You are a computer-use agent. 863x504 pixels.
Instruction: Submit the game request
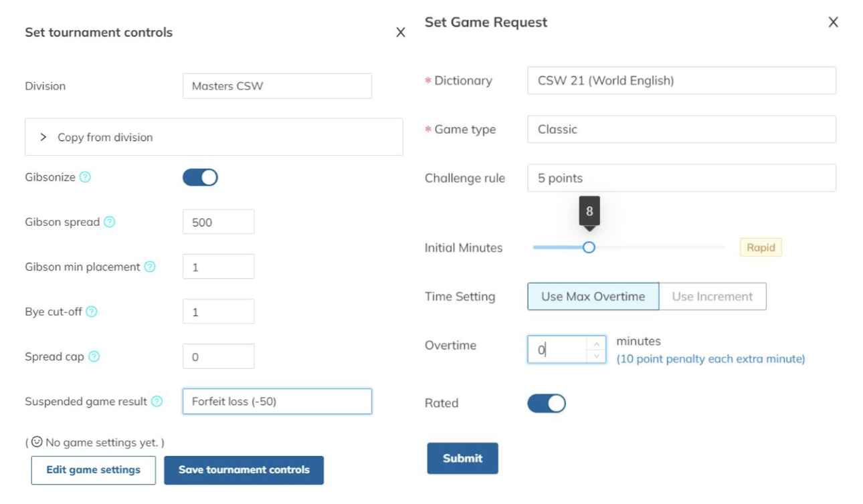click(462, 458)
